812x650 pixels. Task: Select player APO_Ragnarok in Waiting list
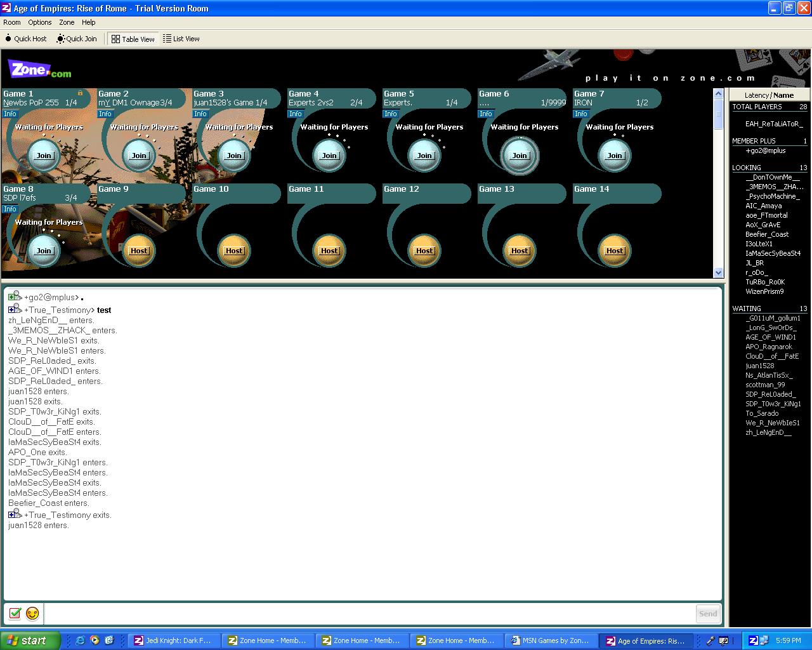[769, 347]
